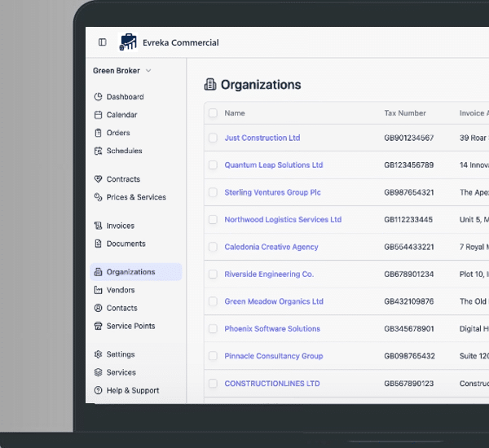Image resolution: width=489 pixels, height=448 pixels.
Task: Open Sterling Ventures Group Plc link
Action: 272,192
